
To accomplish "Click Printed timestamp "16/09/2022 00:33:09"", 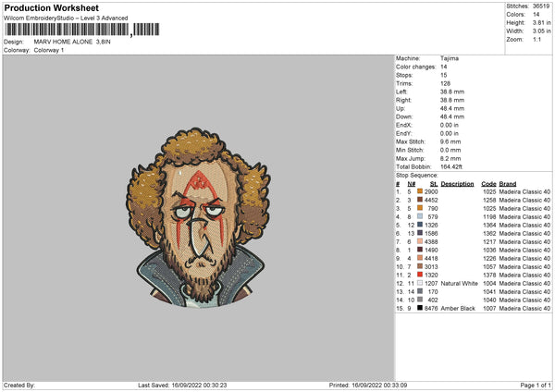I will click(379, 386).
